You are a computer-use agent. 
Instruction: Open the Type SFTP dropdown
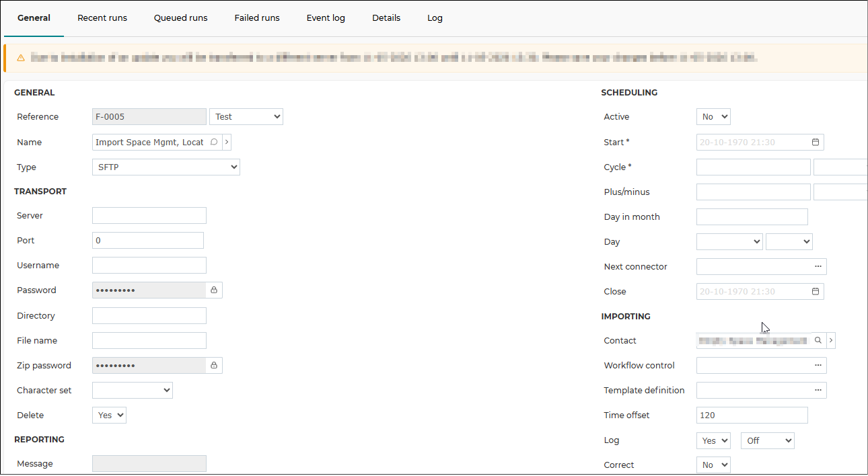point(166,167)
